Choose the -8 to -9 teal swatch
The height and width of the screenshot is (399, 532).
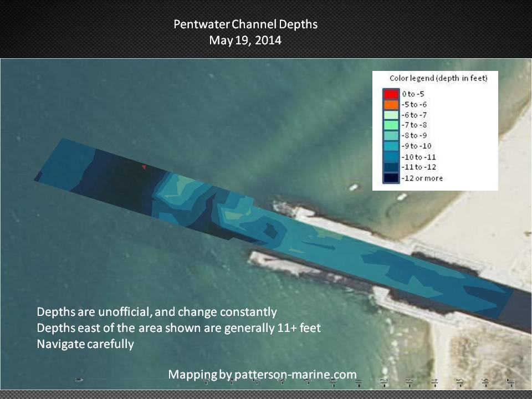click(x=390, y=136)
